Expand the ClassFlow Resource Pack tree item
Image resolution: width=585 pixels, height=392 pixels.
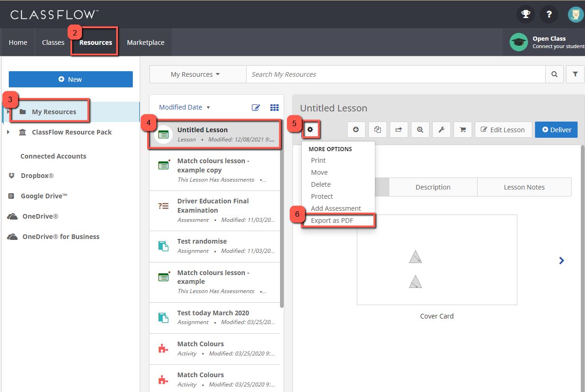pos(8,132)
